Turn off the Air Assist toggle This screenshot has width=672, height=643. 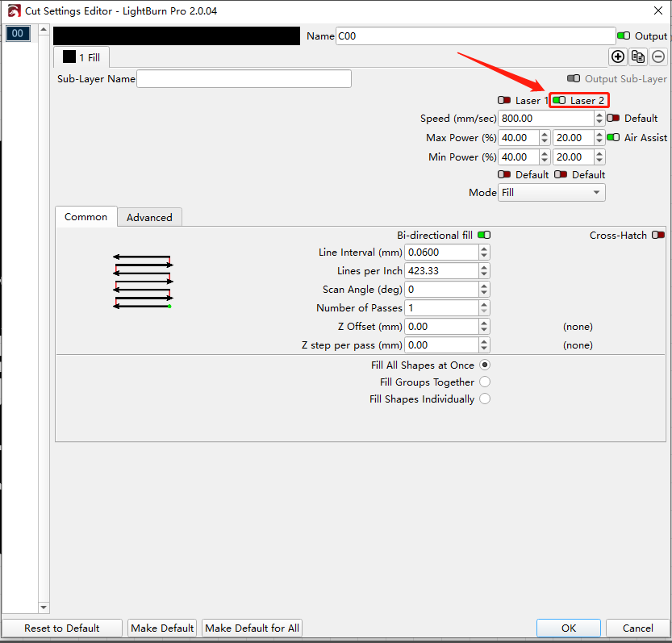pos(613,138)
